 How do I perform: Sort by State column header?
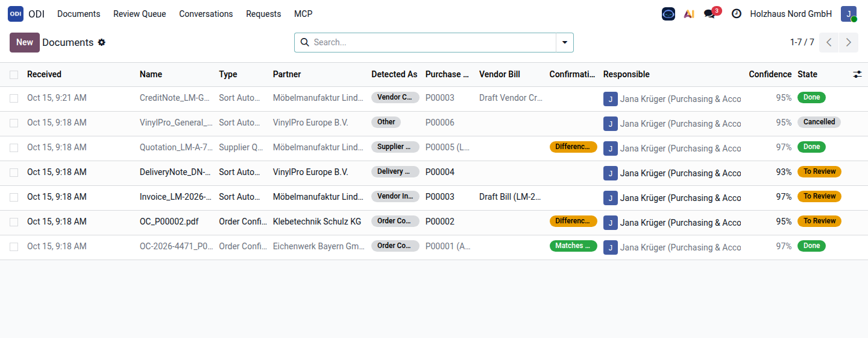(x=808, y=74)
